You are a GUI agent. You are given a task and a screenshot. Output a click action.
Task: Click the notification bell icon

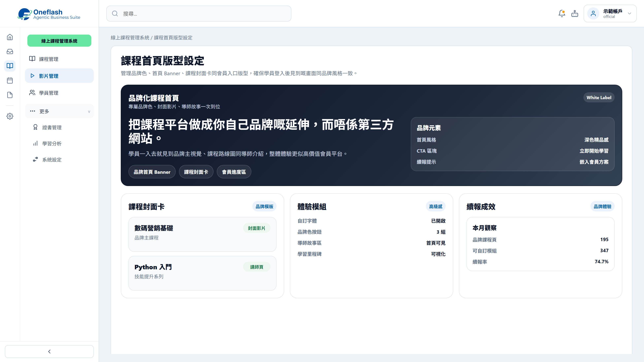point(562,13)
